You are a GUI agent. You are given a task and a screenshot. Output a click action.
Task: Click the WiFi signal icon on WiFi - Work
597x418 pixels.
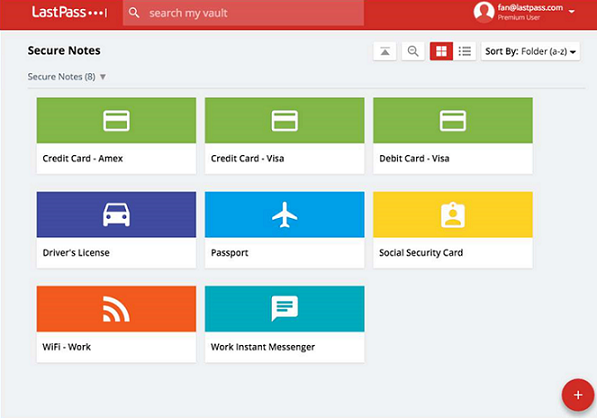pyautogui.click(x=116, y=309)
